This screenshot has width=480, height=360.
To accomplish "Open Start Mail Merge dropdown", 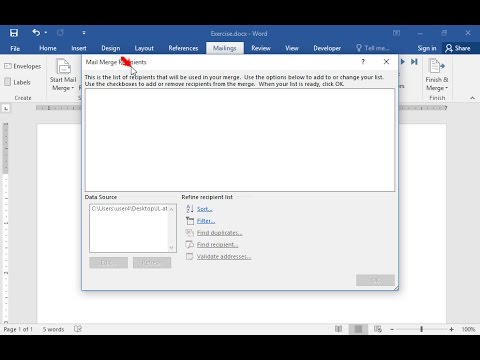I will (x=63, y=75).
